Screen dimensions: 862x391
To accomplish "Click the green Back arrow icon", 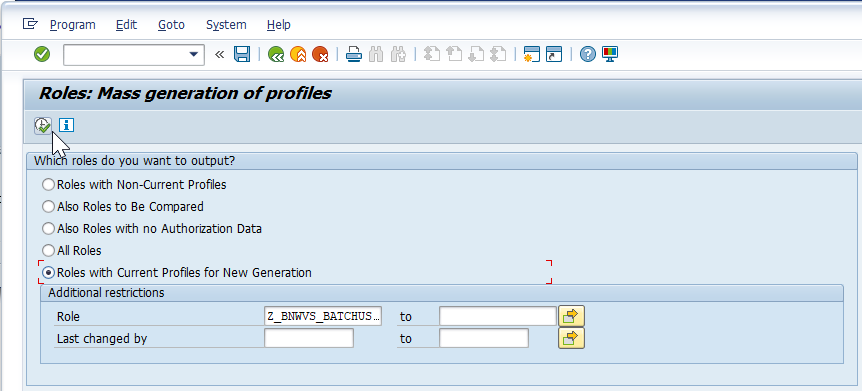I will (x=276, y=54).
